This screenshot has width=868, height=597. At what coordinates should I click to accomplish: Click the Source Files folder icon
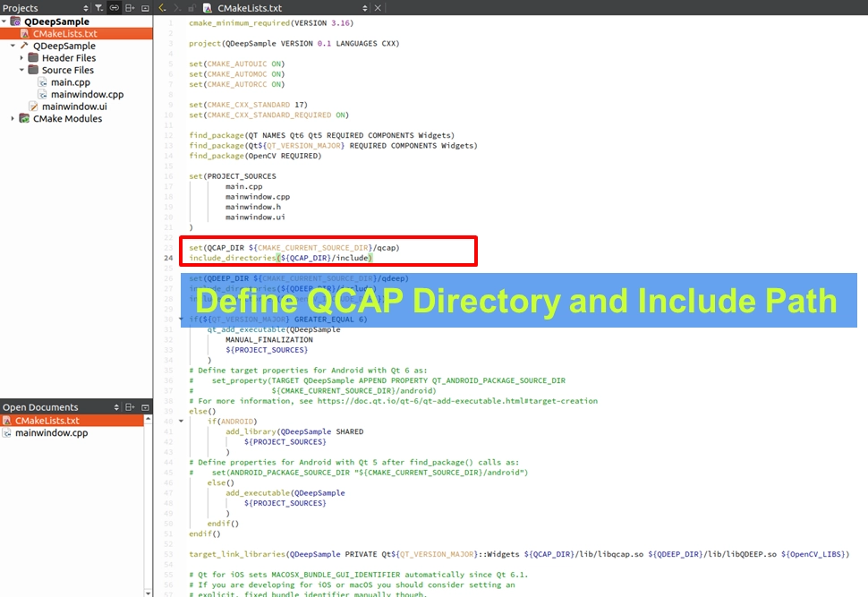[33, 71]
